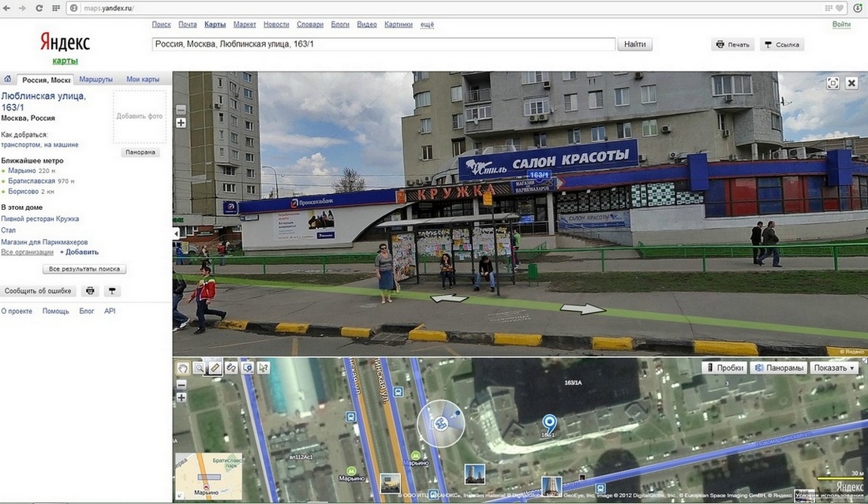
Task: Select the hand pan tool on map
Action: (x=182, y=368)
